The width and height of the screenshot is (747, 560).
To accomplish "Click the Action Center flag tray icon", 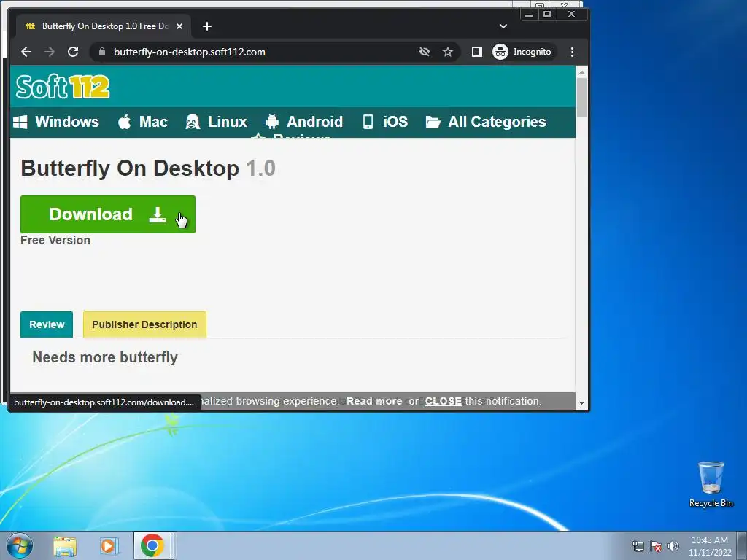I will [x=656, y=546].
